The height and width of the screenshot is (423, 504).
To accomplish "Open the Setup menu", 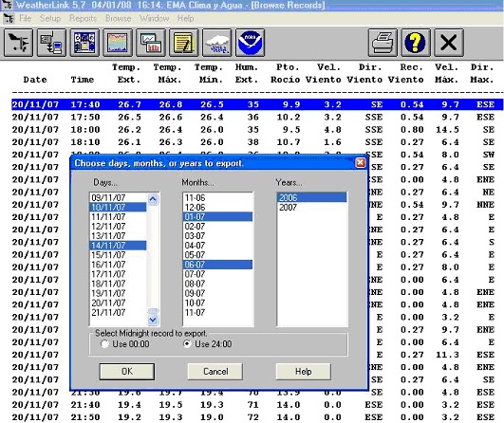I will coord(50,18).
